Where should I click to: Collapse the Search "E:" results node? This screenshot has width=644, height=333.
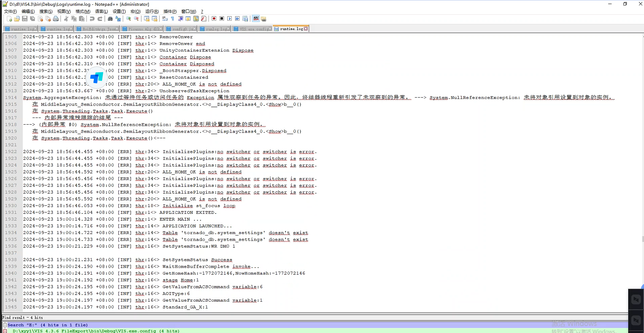tap(5, 325)
